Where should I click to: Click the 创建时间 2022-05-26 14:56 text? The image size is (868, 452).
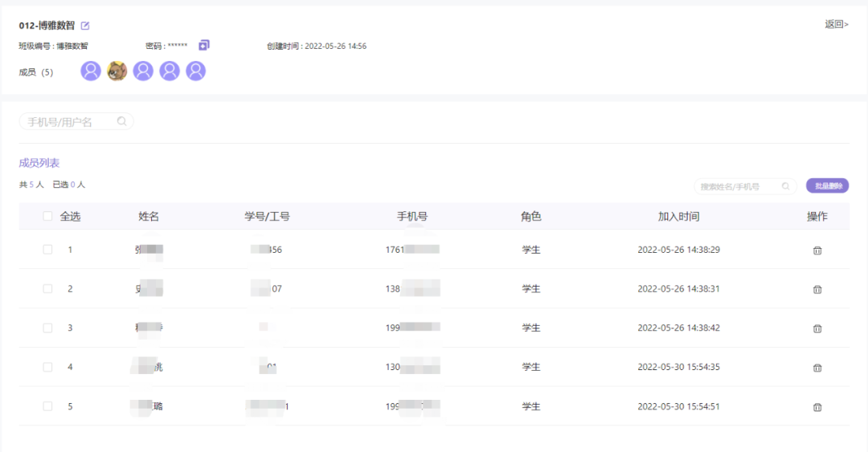click(x=317, y=46)
